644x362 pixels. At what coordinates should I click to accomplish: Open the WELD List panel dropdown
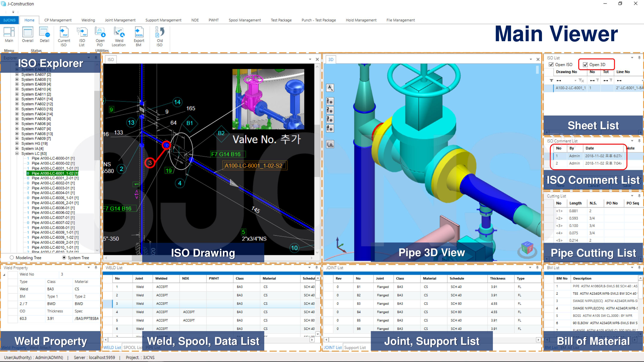pos(310,268)
